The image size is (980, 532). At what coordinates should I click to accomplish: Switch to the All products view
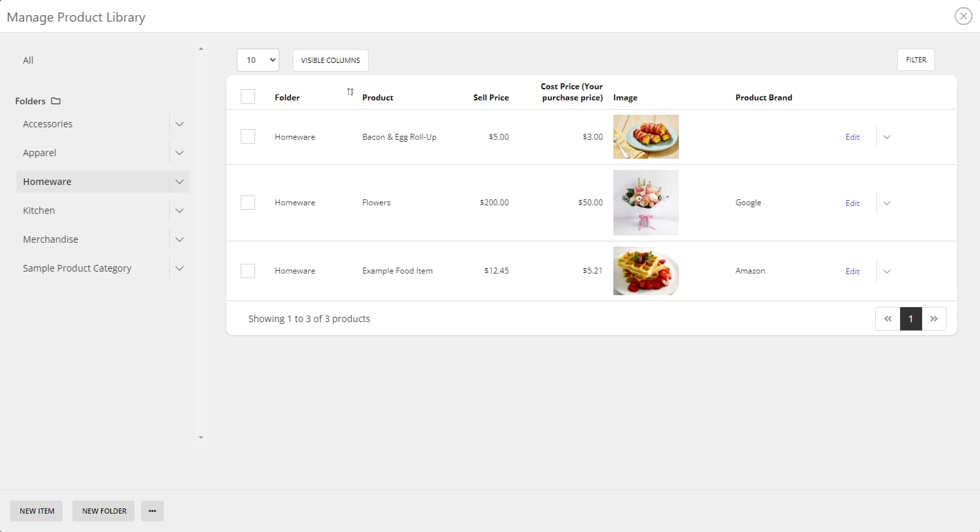(28, 60)
